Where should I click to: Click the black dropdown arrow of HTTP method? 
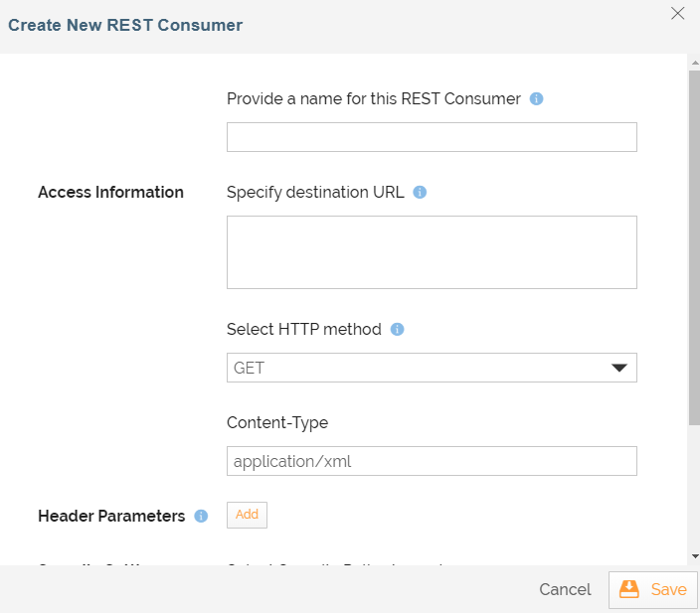coord(619,368)
